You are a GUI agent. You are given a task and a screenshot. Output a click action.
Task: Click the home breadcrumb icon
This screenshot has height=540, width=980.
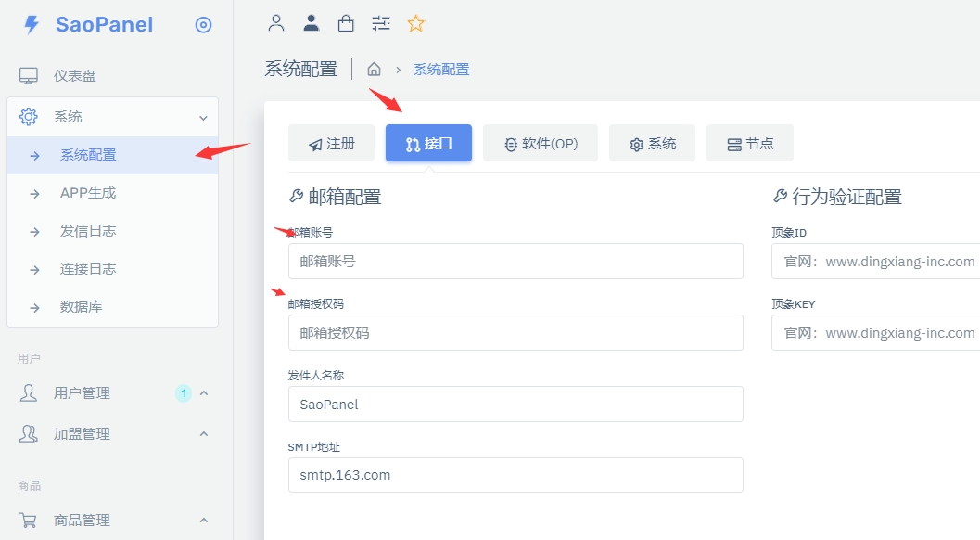[375, 70]
